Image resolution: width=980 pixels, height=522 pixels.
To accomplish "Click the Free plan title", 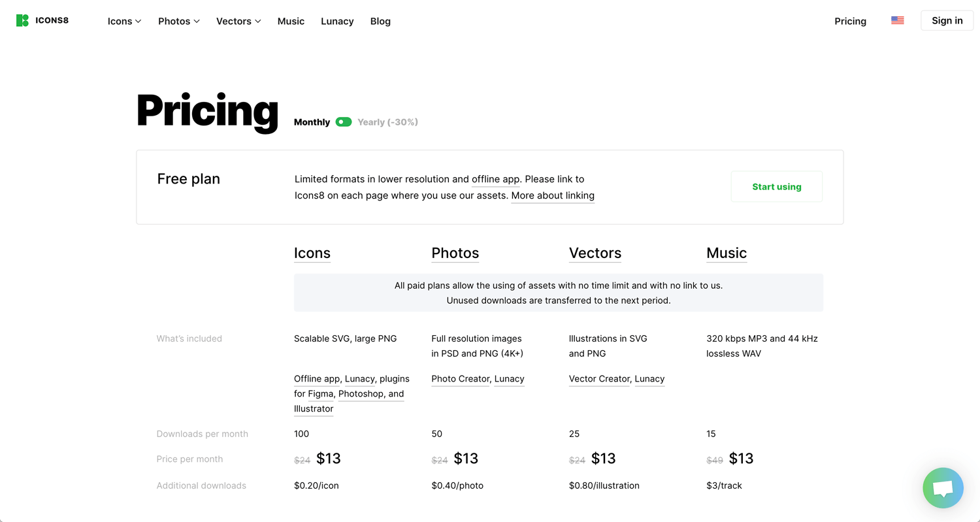I will pyautogui.click(x=189, y=179).
